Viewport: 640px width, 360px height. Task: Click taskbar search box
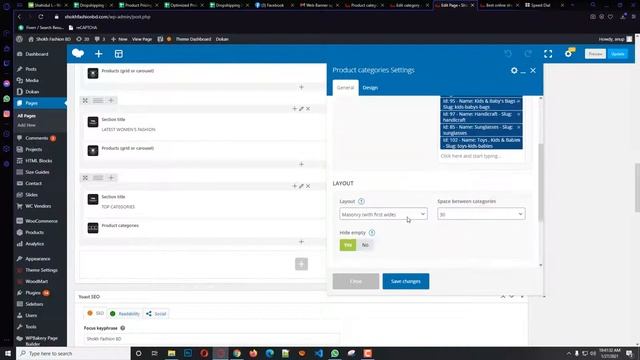pos(73,353)
